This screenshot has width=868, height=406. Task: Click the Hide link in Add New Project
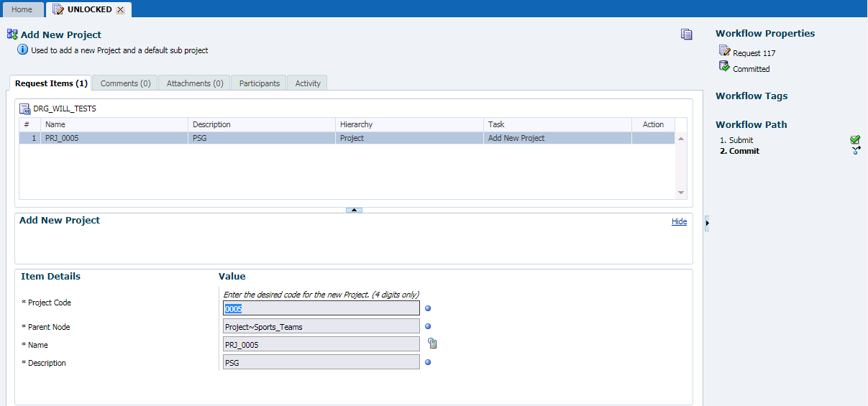679,221
